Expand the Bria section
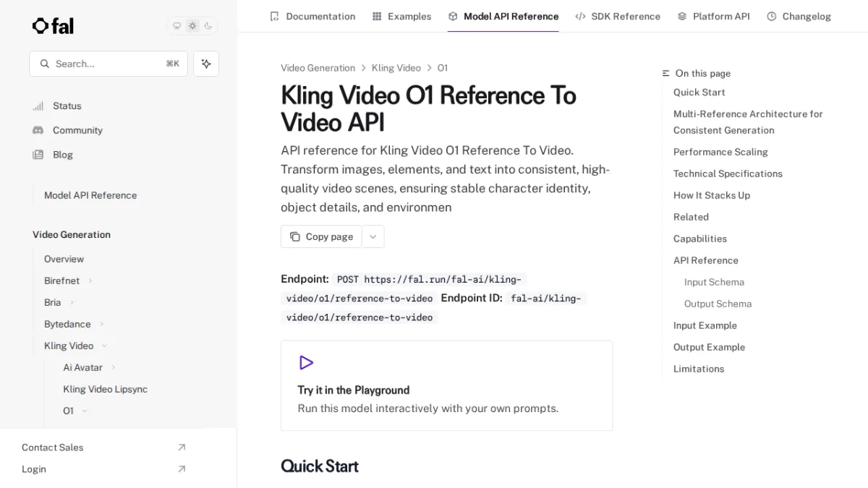 click(59, 302)
